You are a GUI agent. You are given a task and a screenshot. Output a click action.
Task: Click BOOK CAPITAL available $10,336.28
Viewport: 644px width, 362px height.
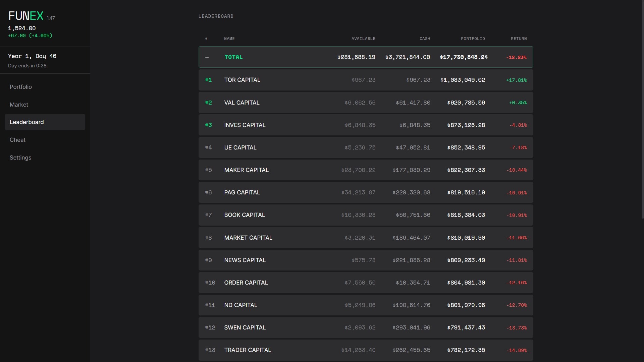coord(358,215)
